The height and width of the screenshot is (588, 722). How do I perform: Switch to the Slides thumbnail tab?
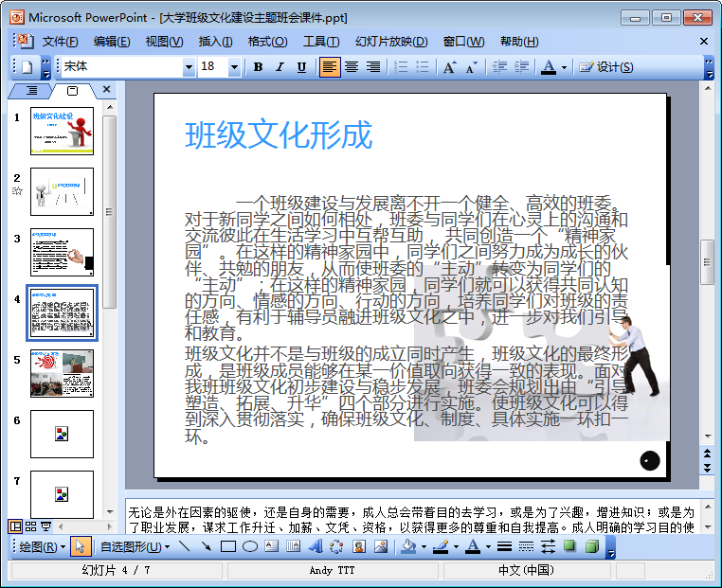click(72, 91)
